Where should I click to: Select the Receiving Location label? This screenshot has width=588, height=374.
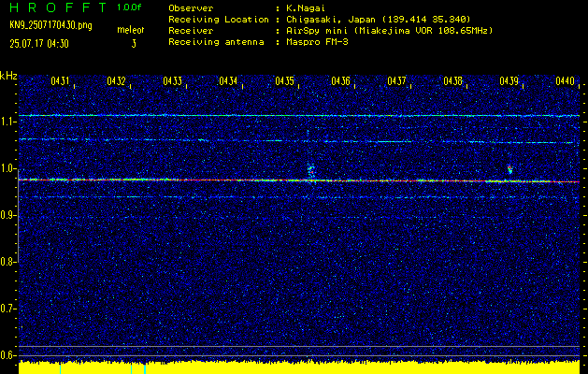(x=219, y=20)
